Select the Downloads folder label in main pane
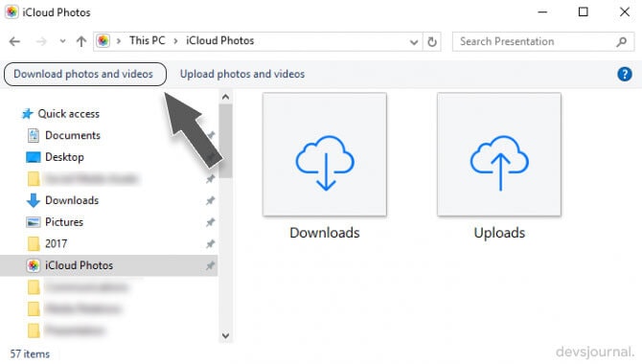Viewport: 642px width, 364px height. point(325,233)
